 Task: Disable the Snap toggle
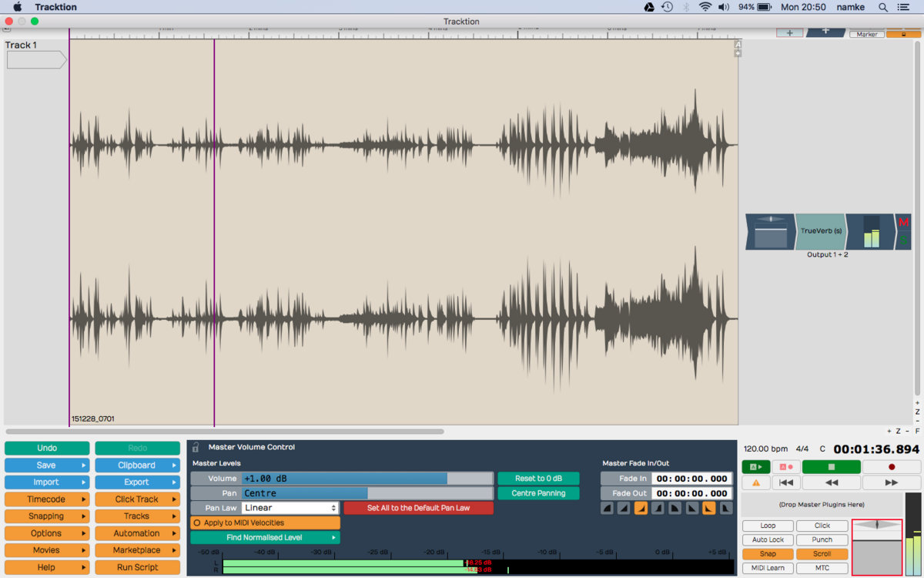point(767,553)
